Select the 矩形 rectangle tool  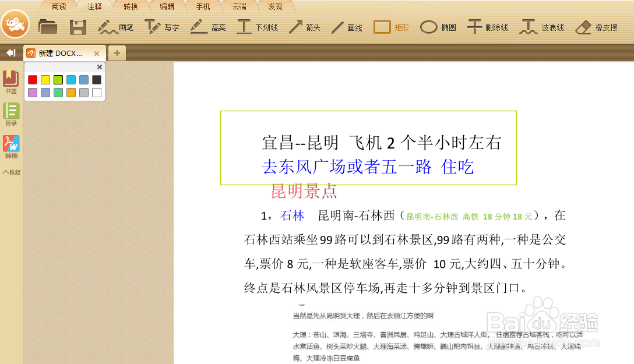coord(391,27)
